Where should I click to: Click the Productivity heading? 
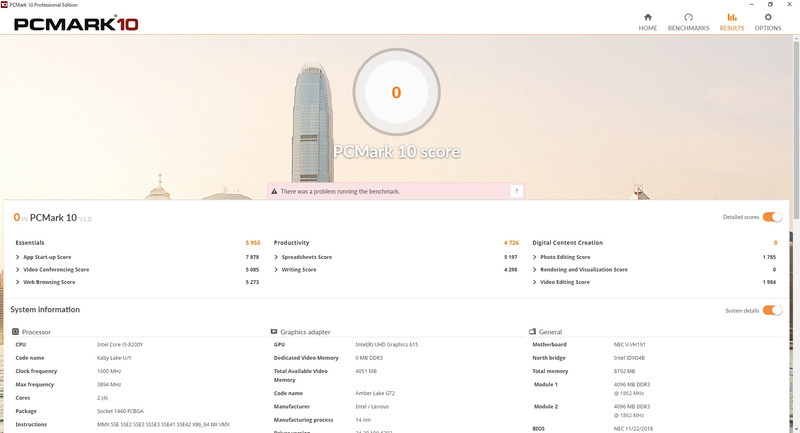[x=291, y=243]
